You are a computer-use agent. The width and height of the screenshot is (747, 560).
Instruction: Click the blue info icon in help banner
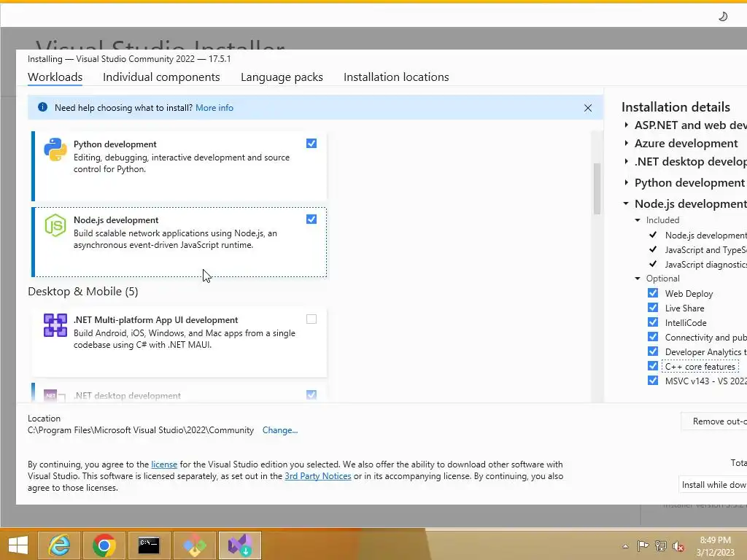point(42,107)
